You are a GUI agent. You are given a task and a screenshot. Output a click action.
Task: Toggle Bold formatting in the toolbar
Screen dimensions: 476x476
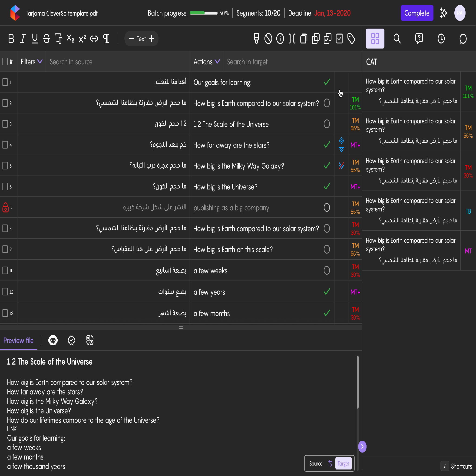click(11, 39)
